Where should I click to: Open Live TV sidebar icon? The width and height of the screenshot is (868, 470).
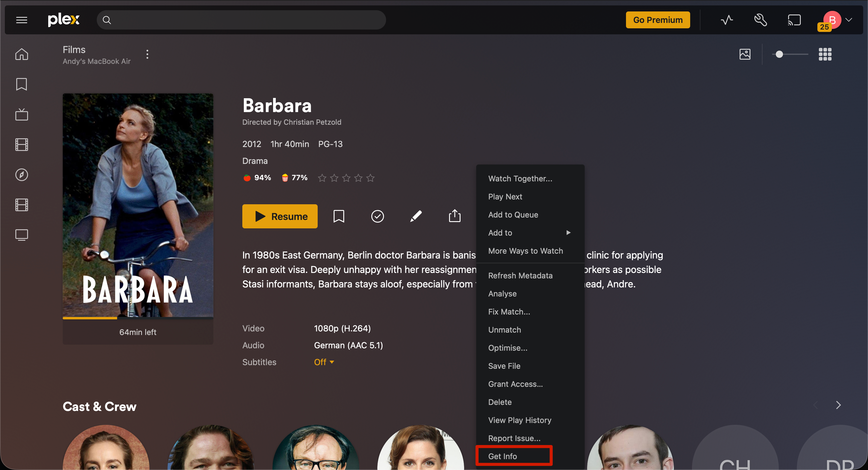(x=22, y=114)
